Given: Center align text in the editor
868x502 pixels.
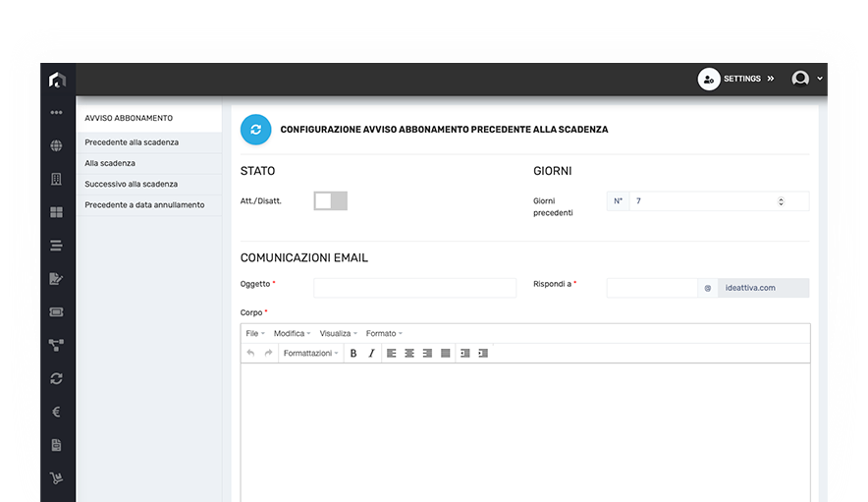Looking at the screenshot, I should (409, 353).
